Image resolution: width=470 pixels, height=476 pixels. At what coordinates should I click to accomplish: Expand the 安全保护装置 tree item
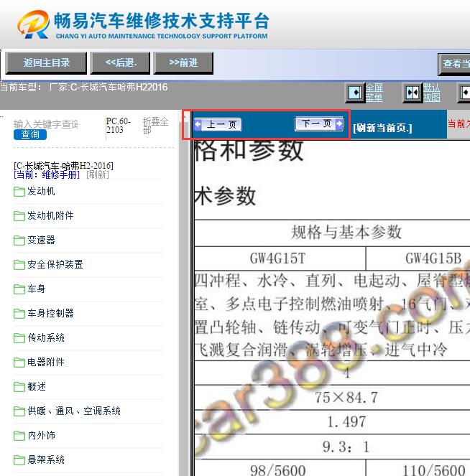(x=55, y=264)
